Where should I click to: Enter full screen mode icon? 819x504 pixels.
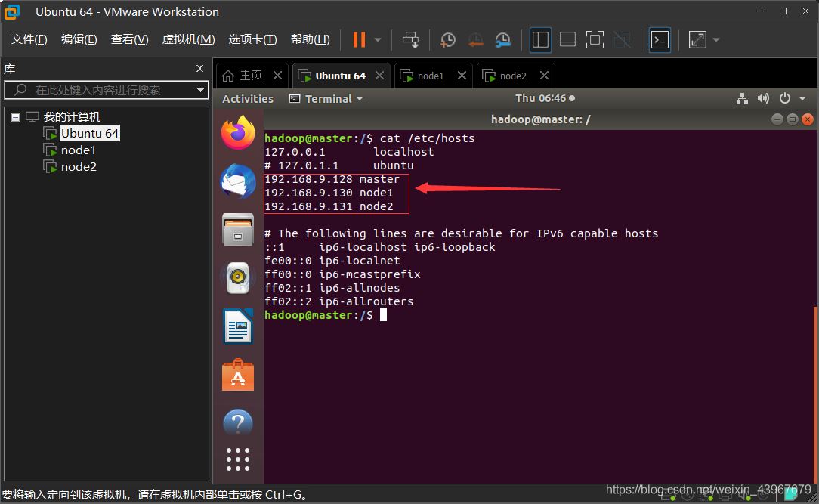(595, 39)
